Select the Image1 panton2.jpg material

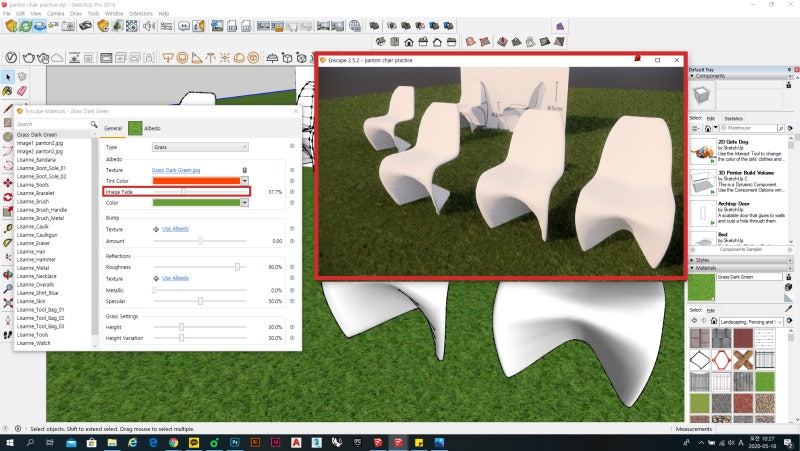pos(40,143)
